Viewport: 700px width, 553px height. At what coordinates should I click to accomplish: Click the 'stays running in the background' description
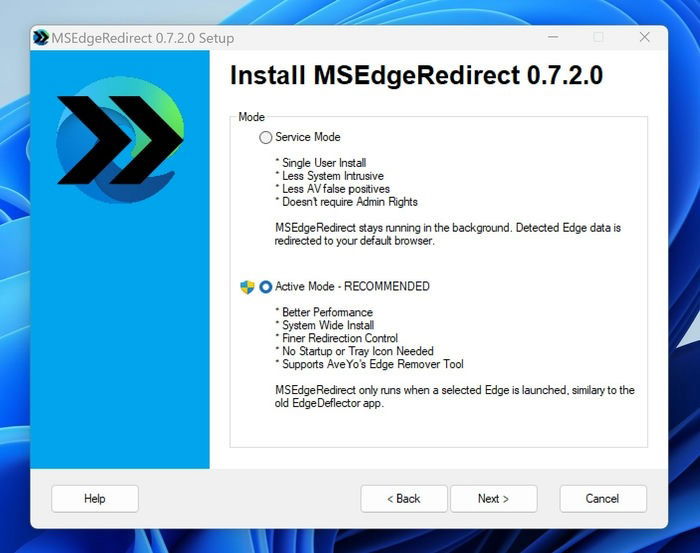[x=447, y=234]
